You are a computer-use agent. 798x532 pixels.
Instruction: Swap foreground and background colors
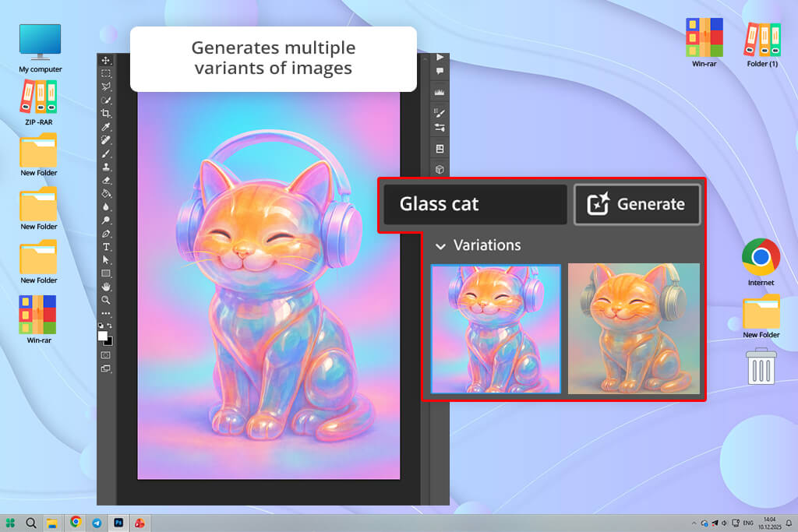(x=109, y=326)
